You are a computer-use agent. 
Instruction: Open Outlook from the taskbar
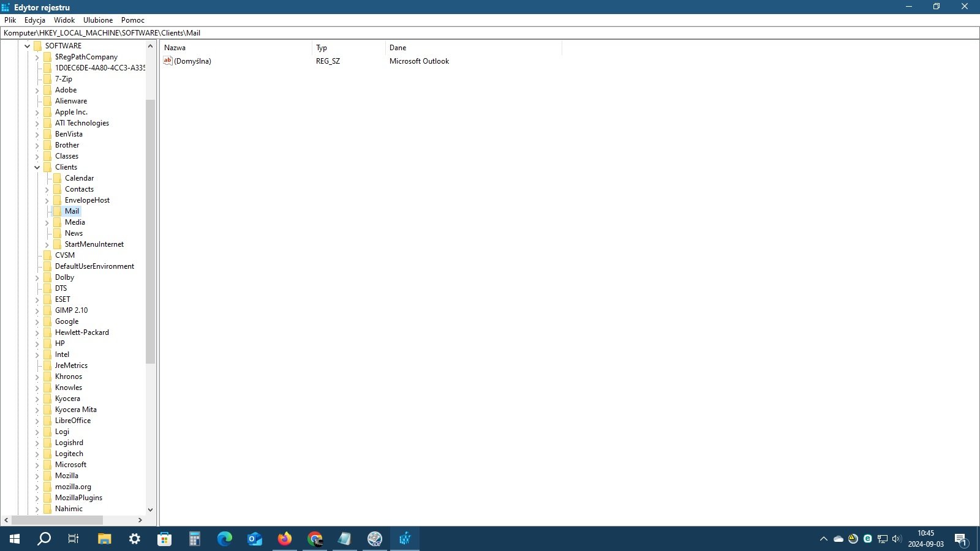click(255, 539)
